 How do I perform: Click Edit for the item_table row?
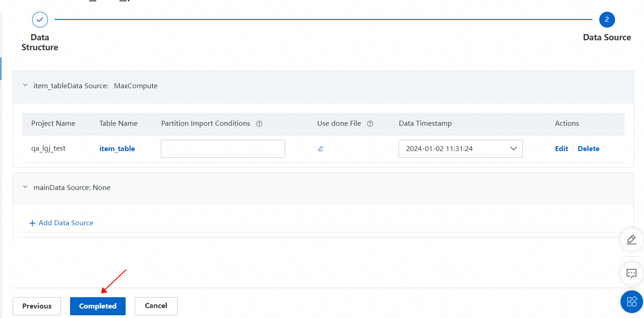(x=561, y=148)
